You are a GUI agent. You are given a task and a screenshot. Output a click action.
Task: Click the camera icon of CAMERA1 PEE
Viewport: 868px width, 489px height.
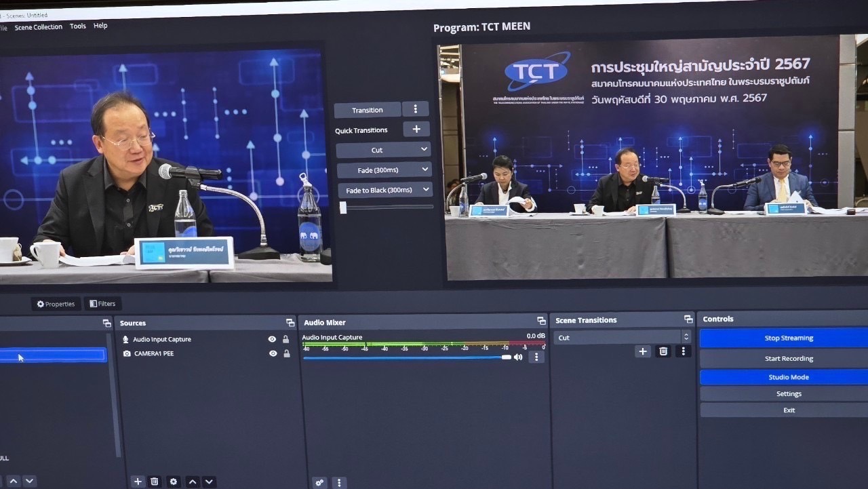pyautogui.click(x=127, y=353)
